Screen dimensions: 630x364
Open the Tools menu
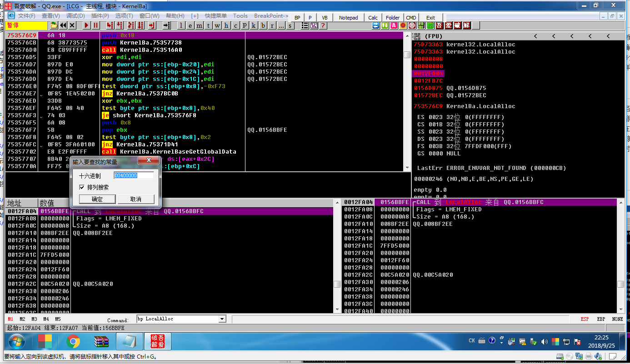click(240, 16)
